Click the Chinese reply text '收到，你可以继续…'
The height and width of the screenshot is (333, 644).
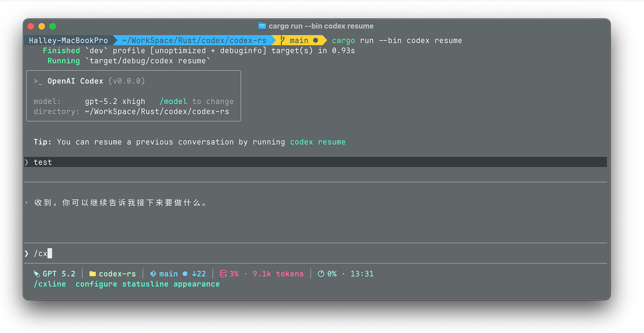pos(121,203)
